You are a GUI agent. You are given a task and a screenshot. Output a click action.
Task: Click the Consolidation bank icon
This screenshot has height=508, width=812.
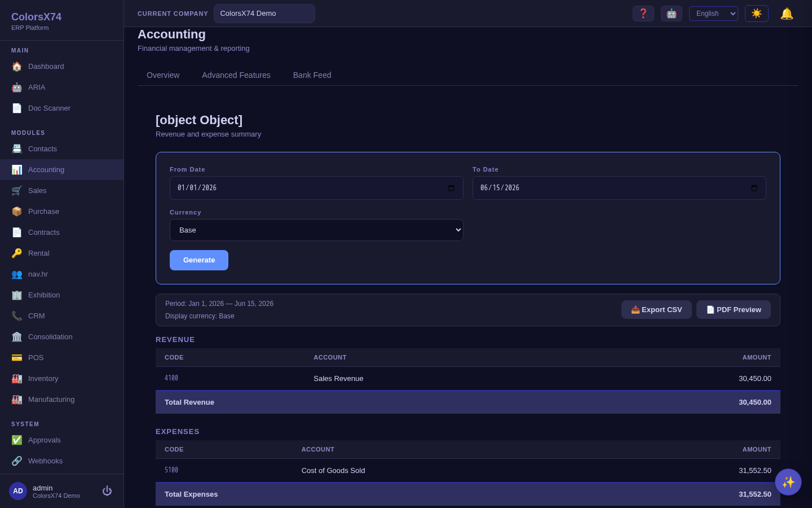[17, 337]
